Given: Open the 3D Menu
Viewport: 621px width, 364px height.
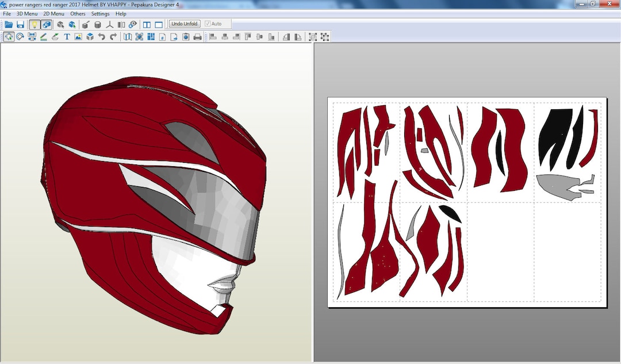Looking at the screenshot, I should (26, 13).
